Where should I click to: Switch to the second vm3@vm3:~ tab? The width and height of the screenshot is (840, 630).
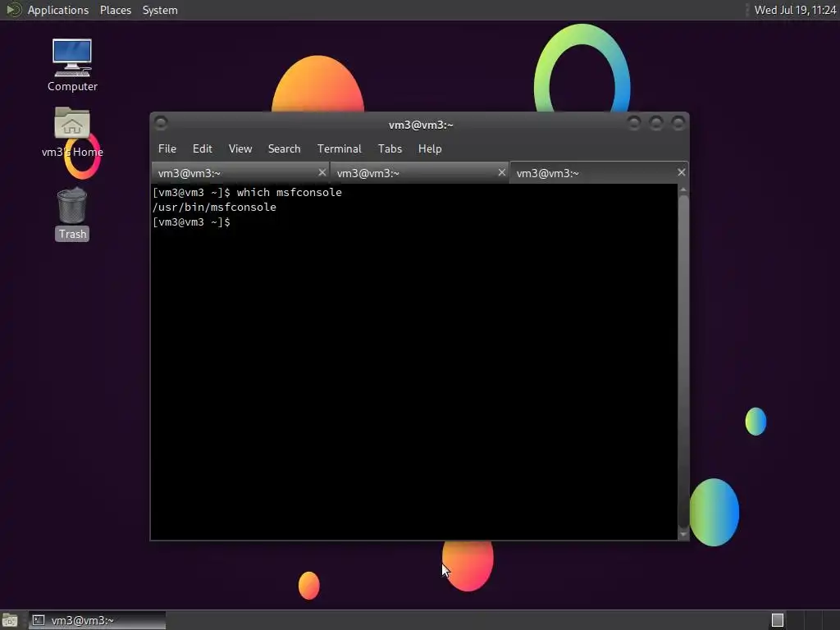pyautogui.click(x=419, y=173)
